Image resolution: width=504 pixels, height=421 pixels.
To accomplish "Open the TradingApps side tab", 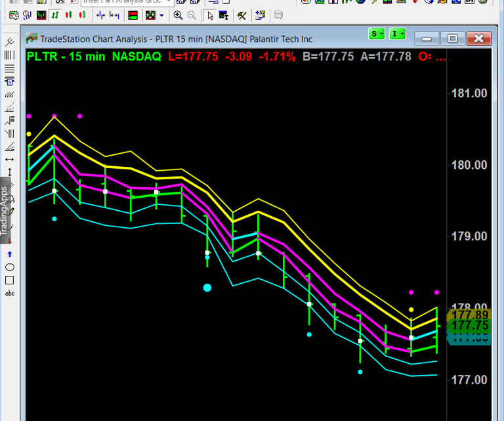I will 5,211.
